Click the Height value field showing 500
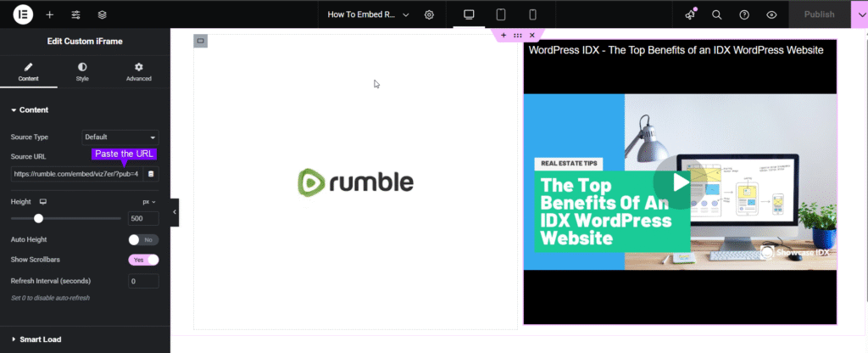The image size is (868, 353). click(143, 218)
